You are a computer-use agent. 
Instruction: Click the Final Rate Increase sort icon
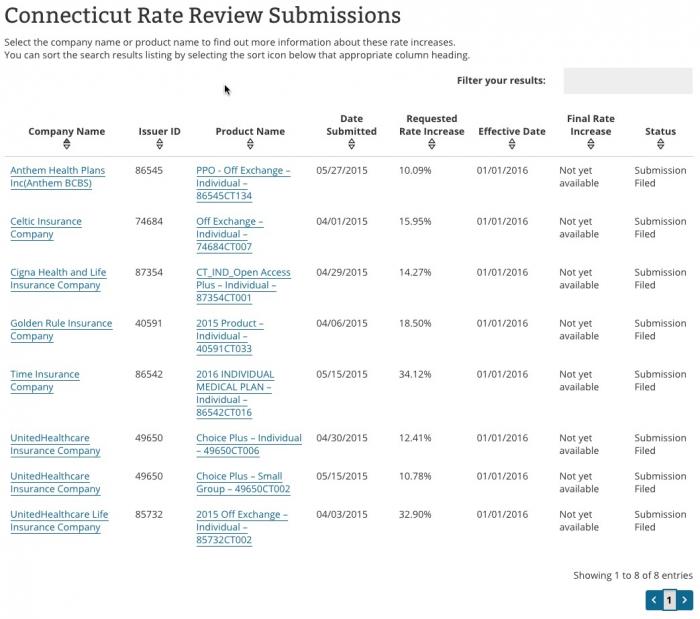590,145
